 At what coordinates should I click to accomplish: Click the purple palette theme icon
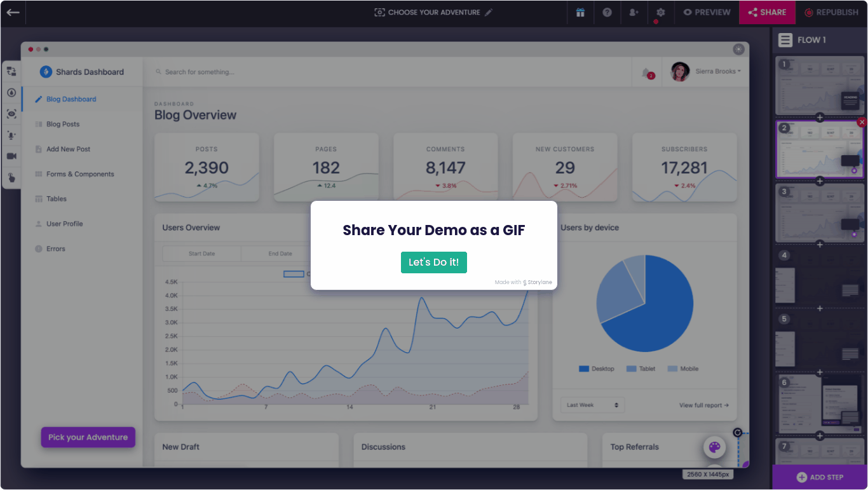point(714,447)
